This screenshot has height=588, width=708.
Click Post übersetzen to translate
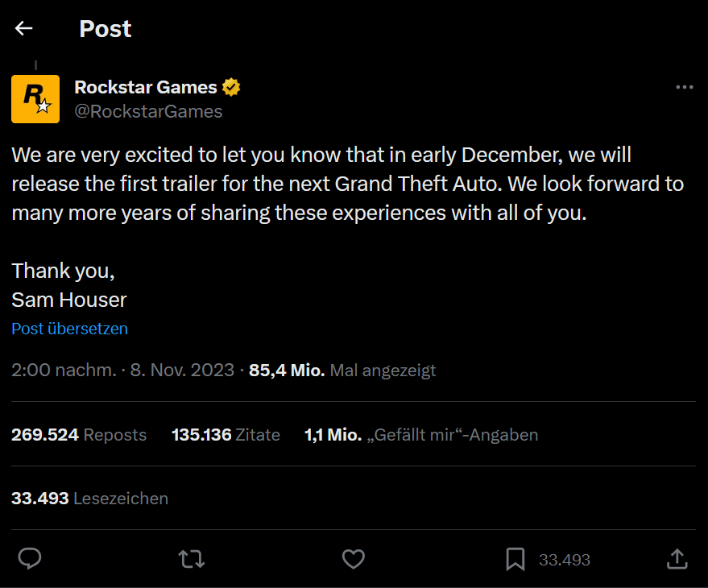(69, 329)
